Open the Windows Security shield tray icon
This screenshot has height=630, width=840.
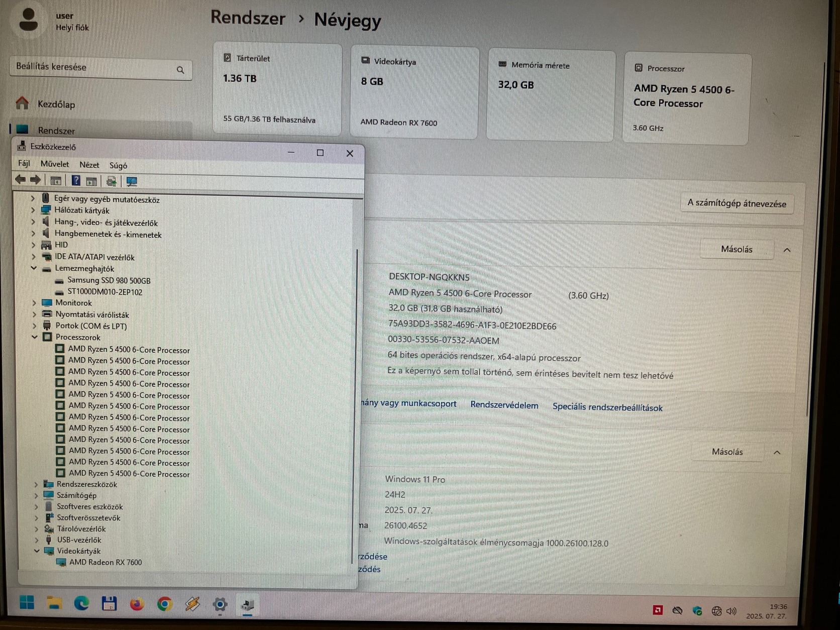pos(697,611)
